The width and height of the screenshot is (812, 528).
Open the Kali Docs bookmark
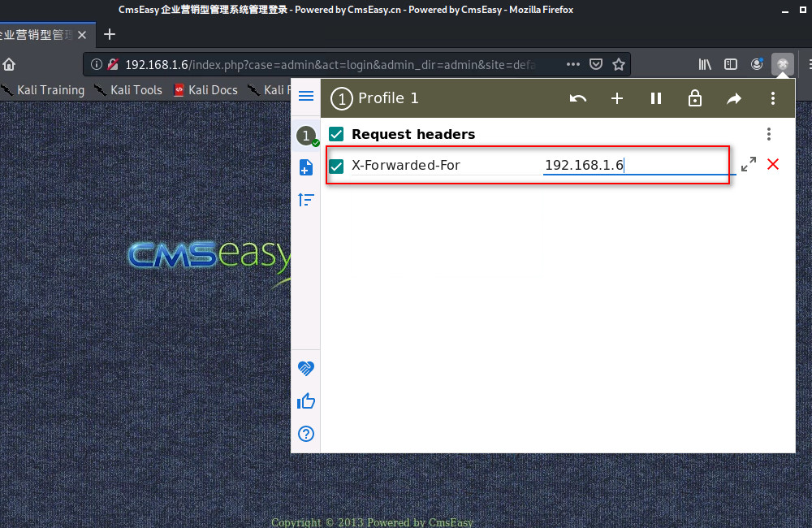205,90
